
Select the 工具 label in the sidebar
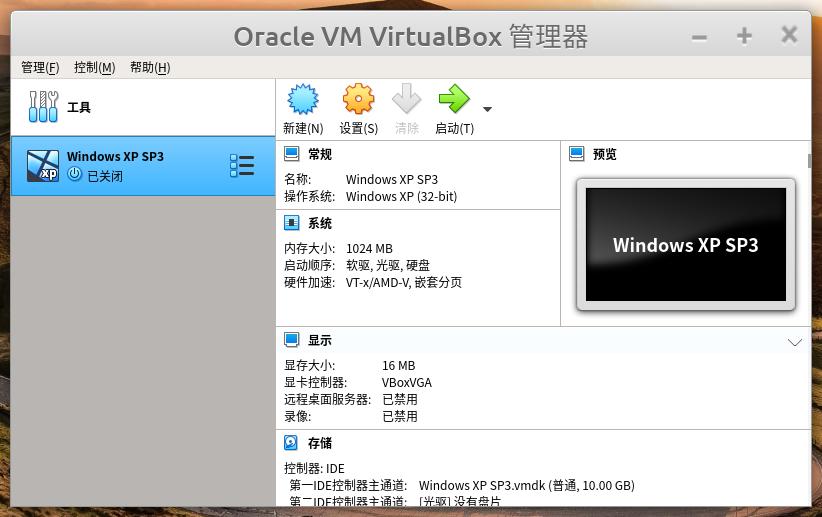click(79, 107)
